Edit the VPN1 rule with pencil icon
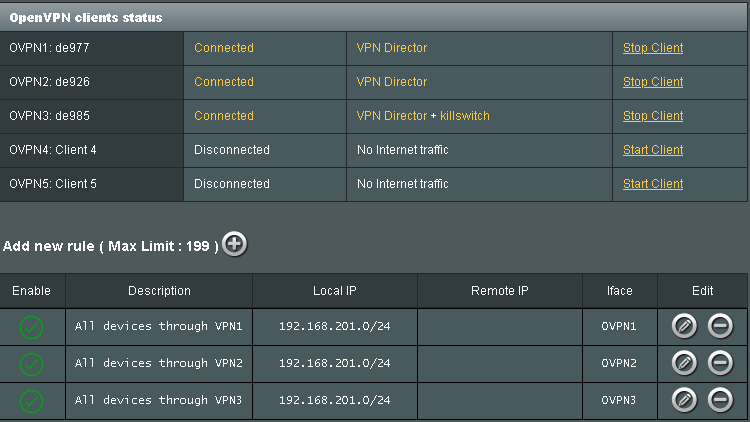Screen dimensions: 750x422 coord(684,326)
